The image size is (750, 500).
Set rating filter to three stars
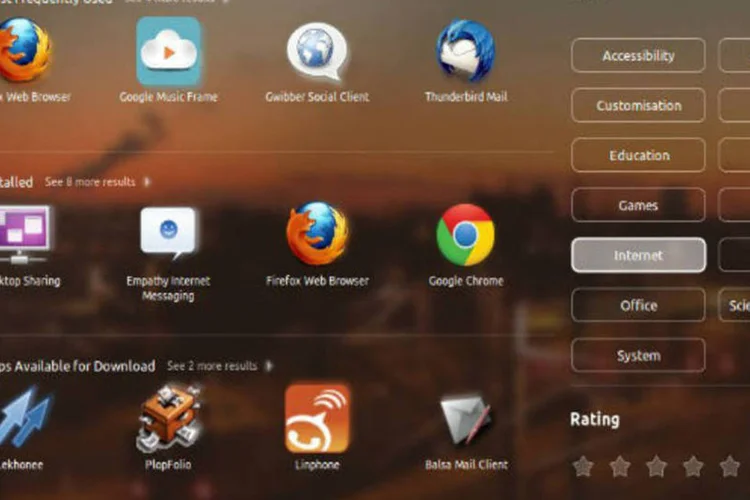coord(656,466)
